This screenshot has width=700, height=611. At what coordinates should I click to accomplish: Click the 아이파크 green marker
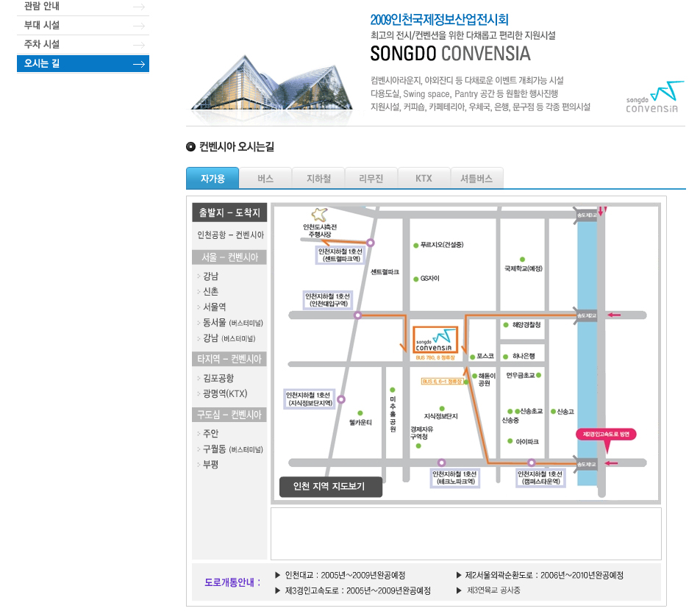coord(510,441)
